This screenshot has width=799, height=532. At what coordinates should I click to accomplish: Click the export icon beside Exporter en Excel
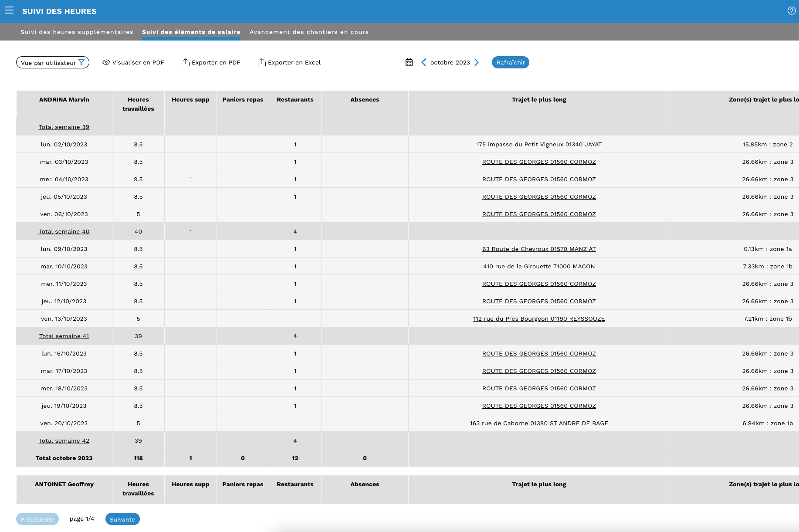click(261, 62)
